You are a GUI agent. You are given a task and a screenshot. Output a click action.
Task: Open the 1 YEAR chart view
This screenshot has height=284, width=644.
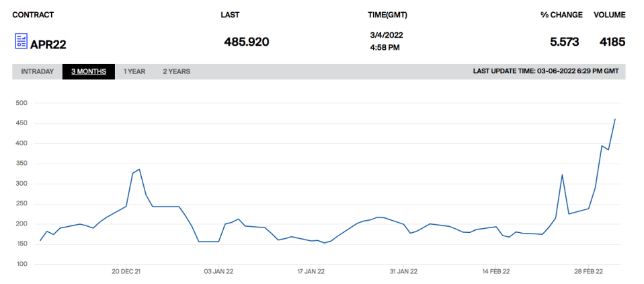pos(134,71)
